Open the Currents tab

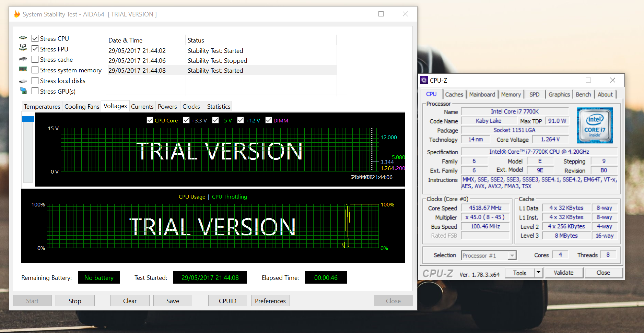(142, 107)
